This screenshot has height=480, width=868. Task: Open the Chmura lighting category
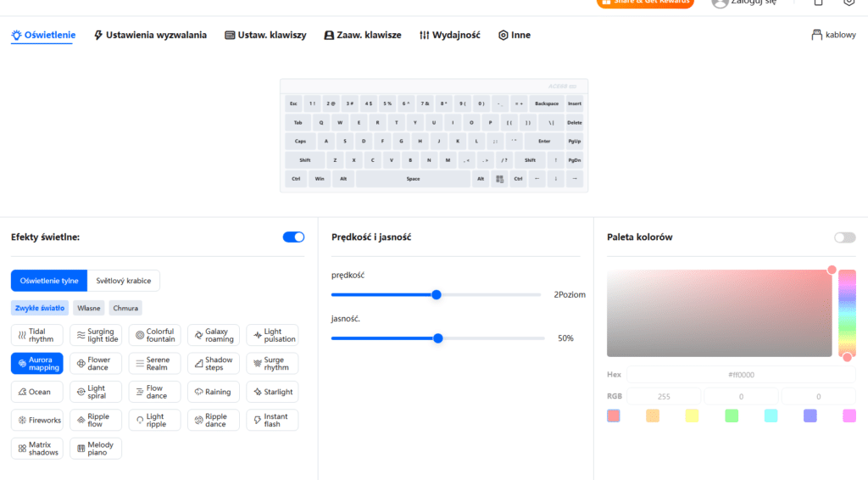[x=125, y=308]
